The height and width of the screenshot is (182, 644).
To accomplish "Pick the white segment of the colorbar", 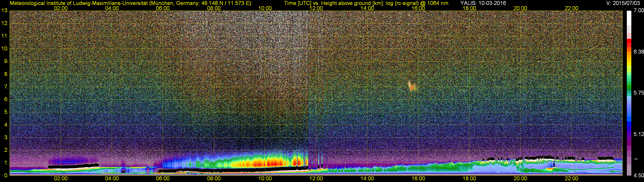I will tap(629, 18).
